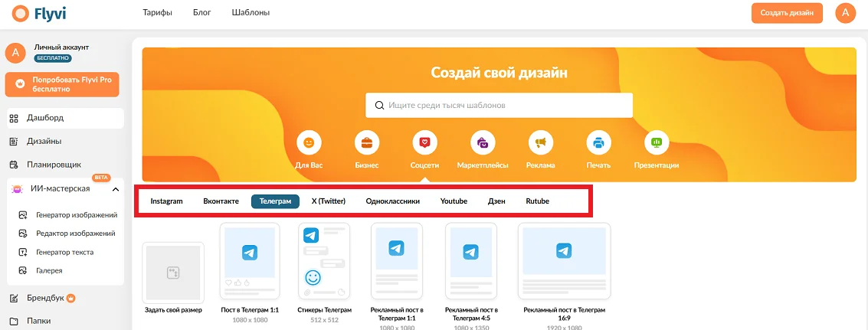The height and width of the screenshot is (330, 868).
Task: Open Генератор текста
Action: [x=64, y=252]
